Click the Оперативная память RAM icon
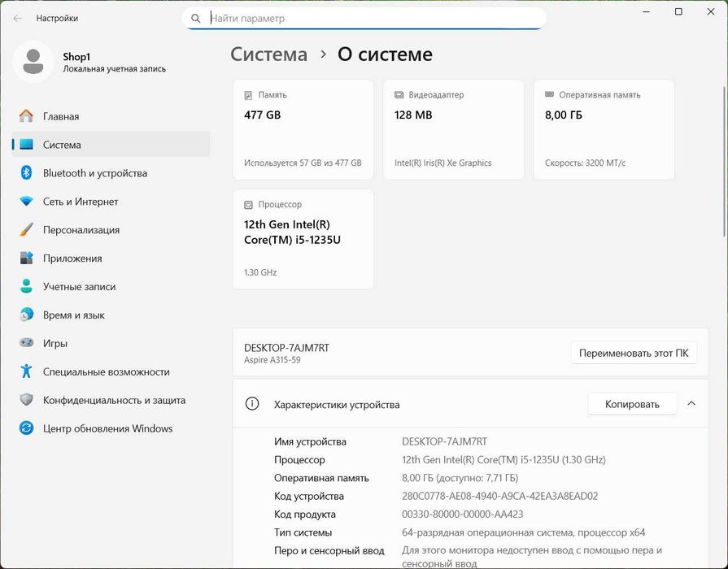The height and width of the screenshot is (569, 728). tap(549, 94)
